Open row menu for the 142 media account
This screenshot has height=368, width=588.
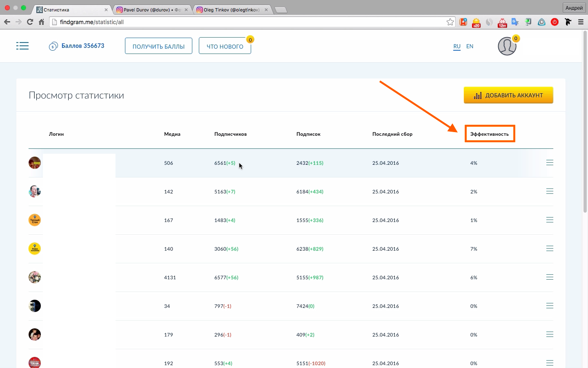[550, 191]
